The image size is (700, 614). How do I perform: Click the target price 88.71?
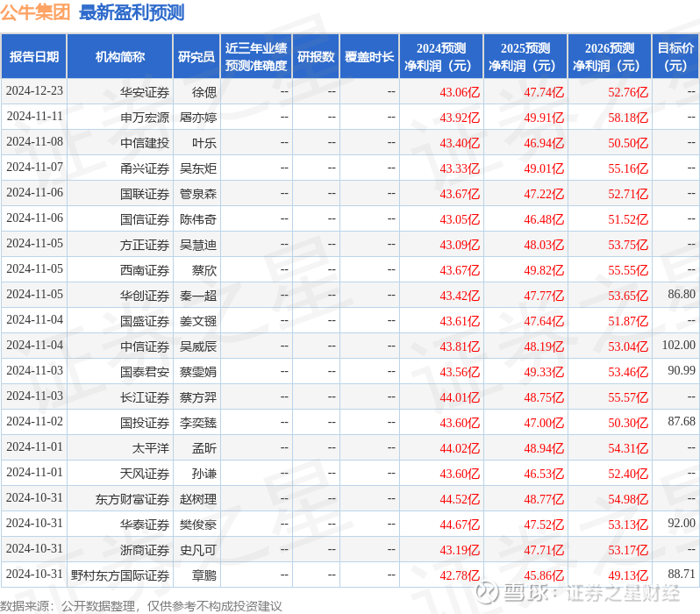(682, 575)
